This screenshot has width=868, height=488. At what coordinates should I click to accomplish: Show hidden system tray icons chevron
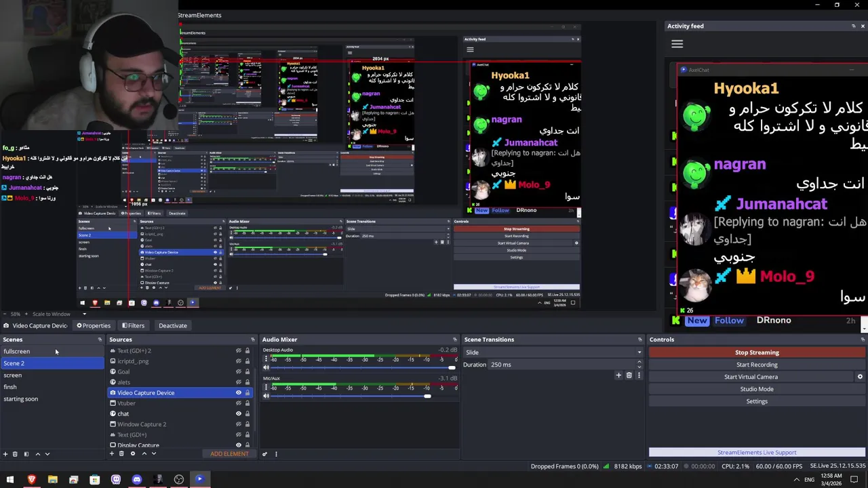796,480
